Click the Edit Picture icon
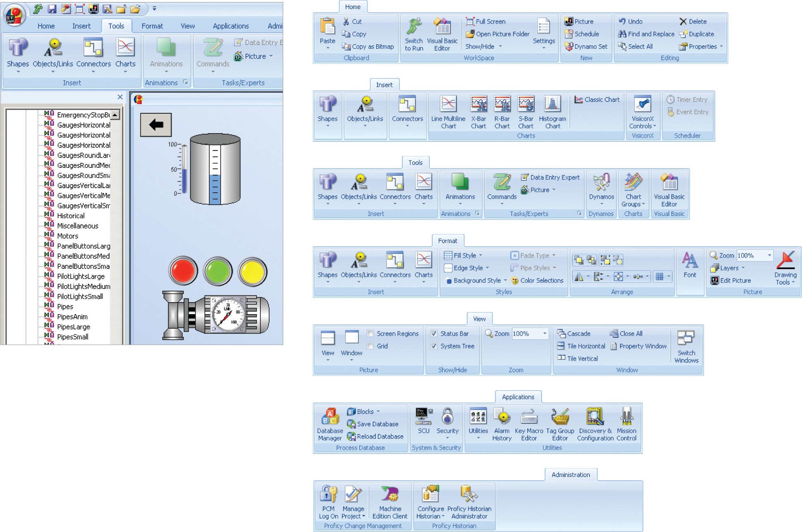The image size is (802, 532). pyautogui.click(x=714, y=280)
